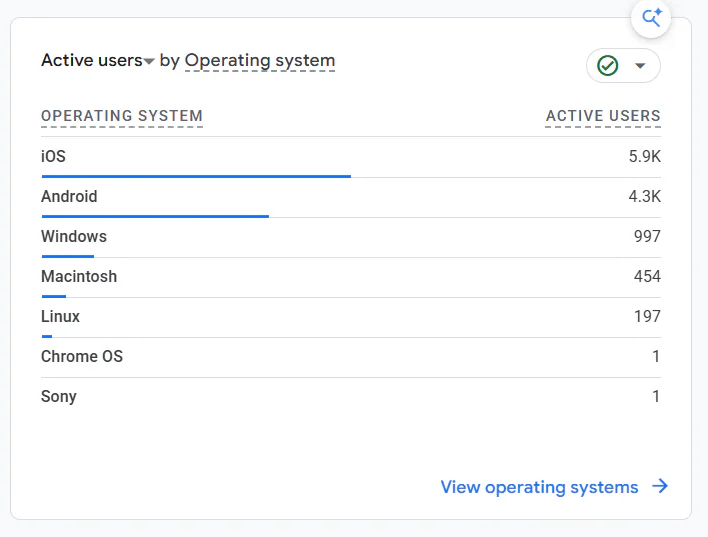This screenshot has height=537, width=708.
Task: Click the 997 Windows active users value
Action: (647, 236)
